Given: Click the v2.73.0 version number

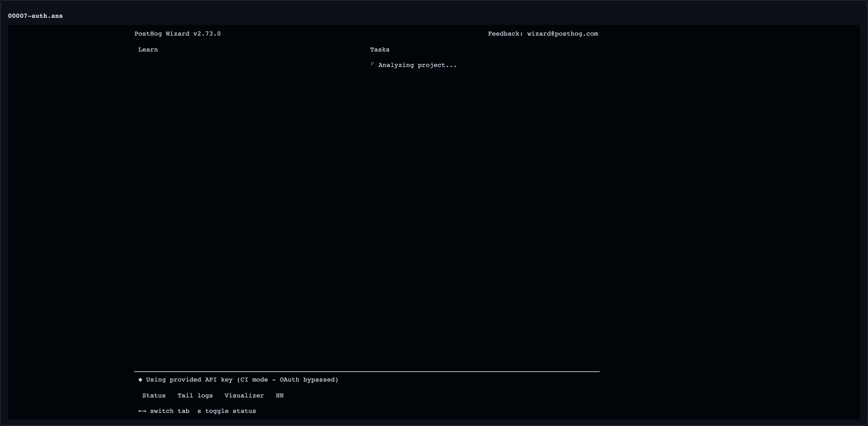Looking at the screenshot, I should click(x=207, y=34).
